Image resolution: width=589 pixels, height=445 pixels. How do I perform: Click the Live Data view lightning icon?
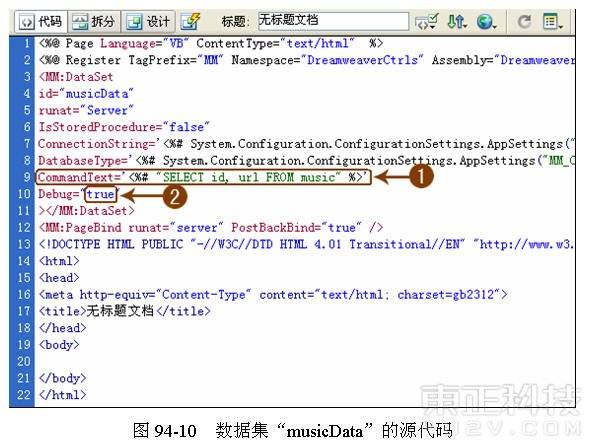point(191,21)
